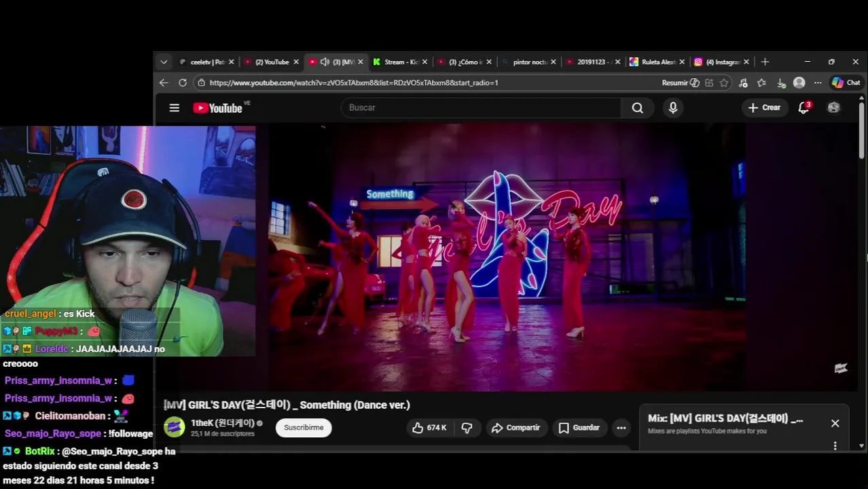Click the Buscar search field
Image resolution: width=868 pixels, height=489 pixels.
point(481,108)
